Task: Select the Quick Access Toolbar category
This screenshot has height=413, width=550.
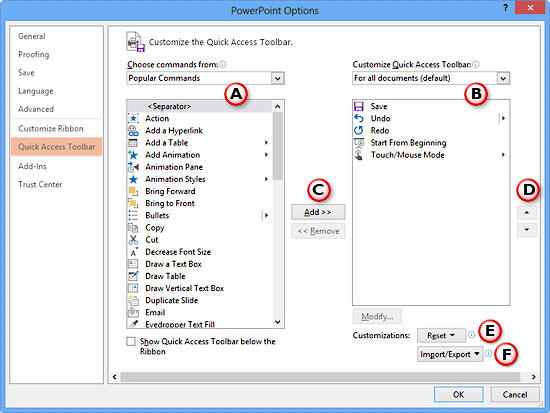Action: tap(56, 147)
